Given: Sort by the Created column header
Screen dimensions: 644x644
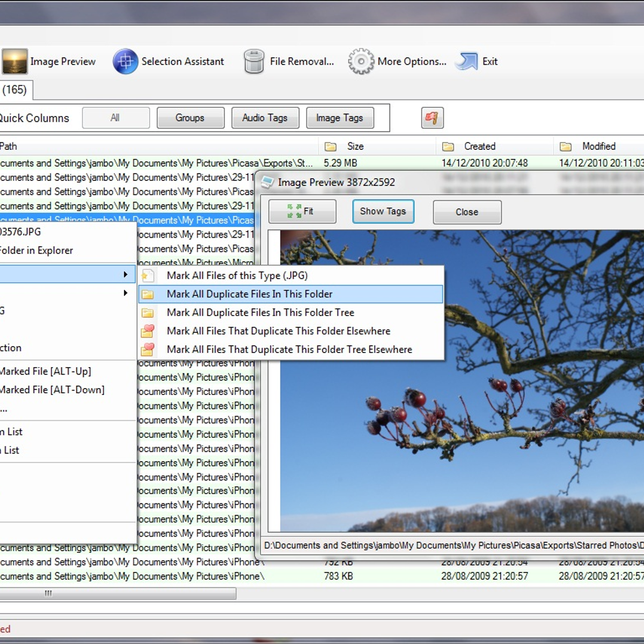Looking at the screenshot, I should click(x=479, y=147).
